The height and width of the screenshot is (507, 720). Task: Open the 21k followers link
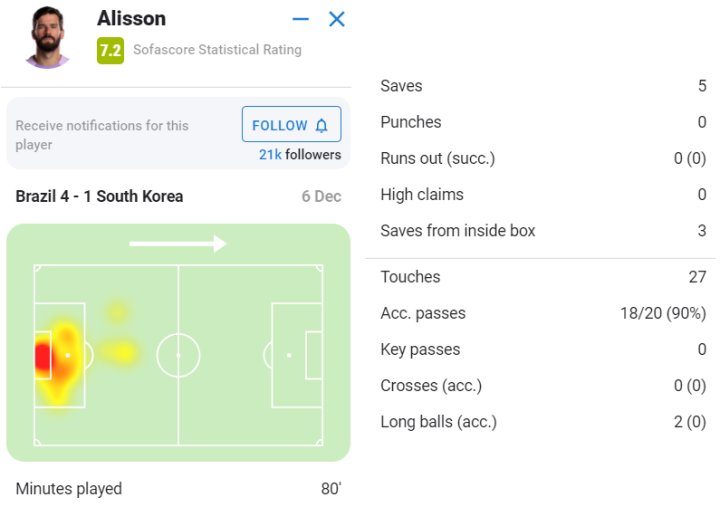tap(299, 154)
